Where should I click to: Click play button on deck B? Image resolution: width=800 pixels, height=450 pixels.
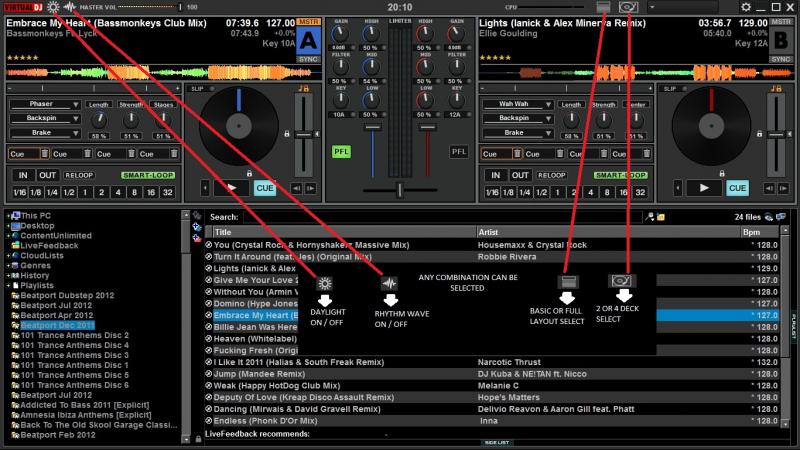coord(704,188)
